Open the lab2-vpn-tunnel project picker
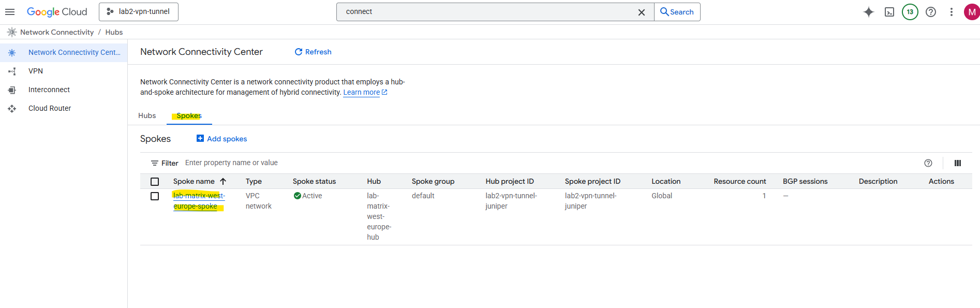This screenshot has height=308, width=980. pos(139,12)
